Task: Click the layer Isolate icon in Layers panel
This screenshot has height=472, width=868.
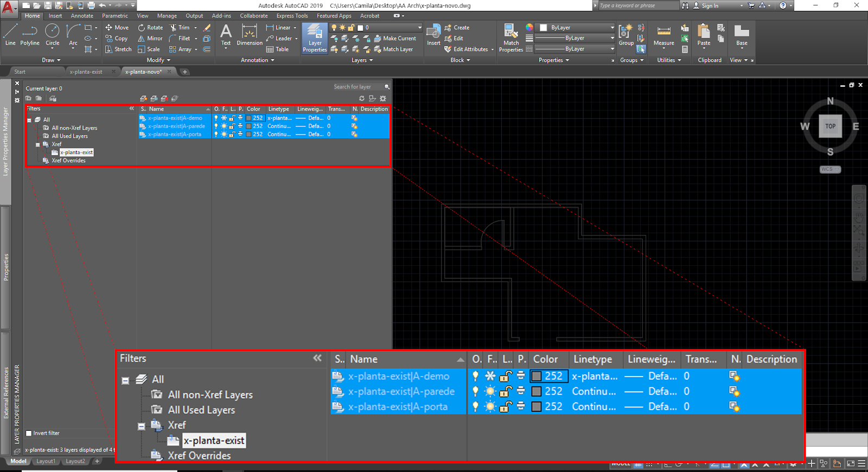Action: pos(345,39)
